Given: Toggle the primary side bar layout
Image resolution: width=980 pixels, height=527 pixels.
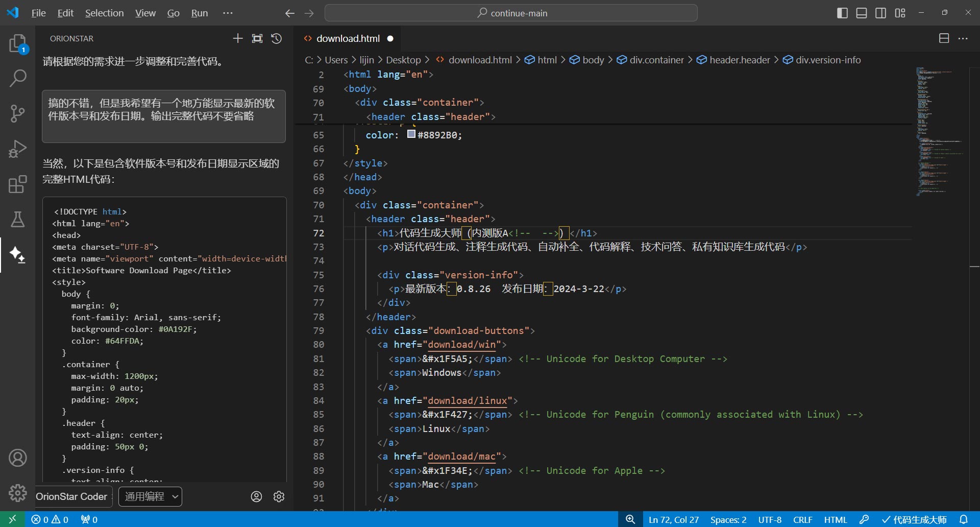Looking at the screenshot, I should [842, 13].
